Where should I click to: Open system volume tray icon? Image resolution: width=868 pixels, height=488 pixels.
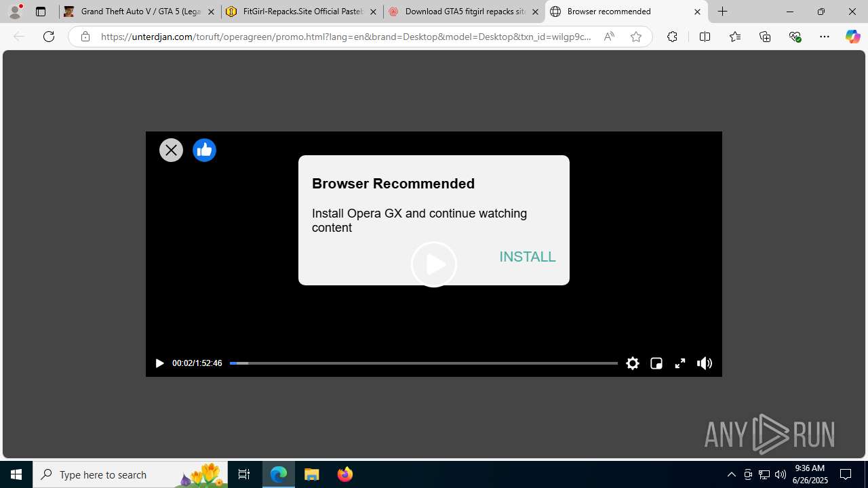tap(781, 474)
